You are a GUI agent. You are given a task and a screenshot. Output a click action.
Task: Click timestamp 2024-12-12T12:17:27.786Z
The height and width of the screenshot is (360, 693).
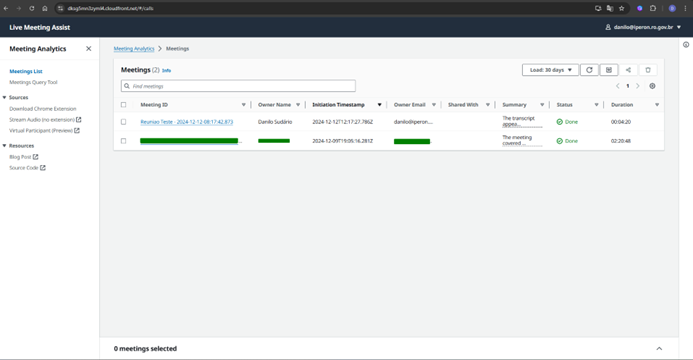point(343,122)
